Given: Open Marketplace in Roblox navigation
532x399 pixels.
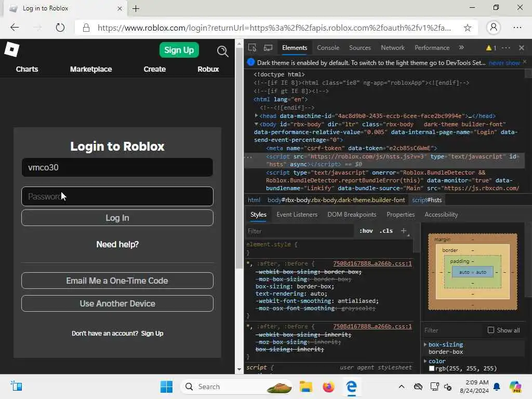Looking at the screenshot, I should 91,69.
